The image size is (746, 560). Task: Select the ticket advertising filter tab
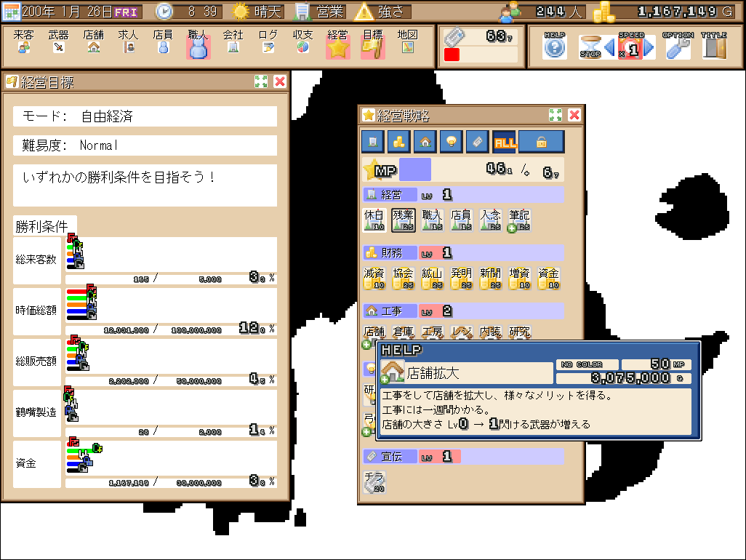pos(477,142)
